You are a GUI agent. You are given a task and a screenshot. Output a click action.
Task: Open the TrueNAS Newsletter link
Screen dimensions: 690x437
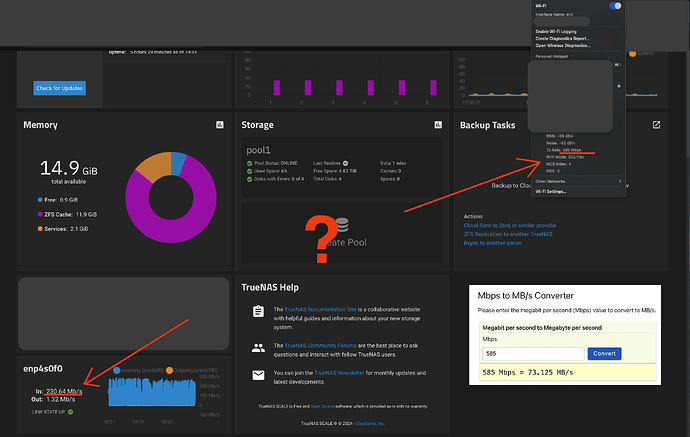click(x=339, y=373)
